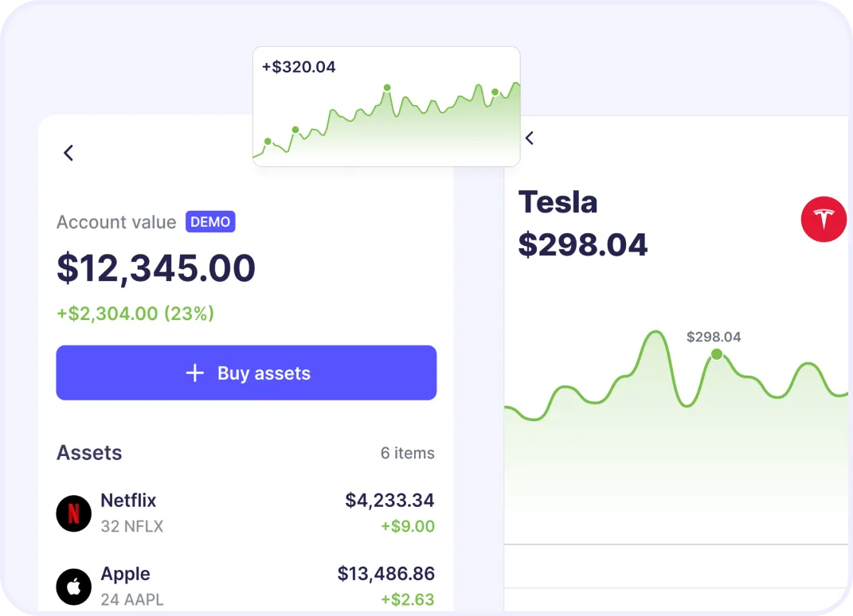853x616 pixels.
Task: Click the +$2,304.00 (23%) gain text
Action: [x=135, y=314]
